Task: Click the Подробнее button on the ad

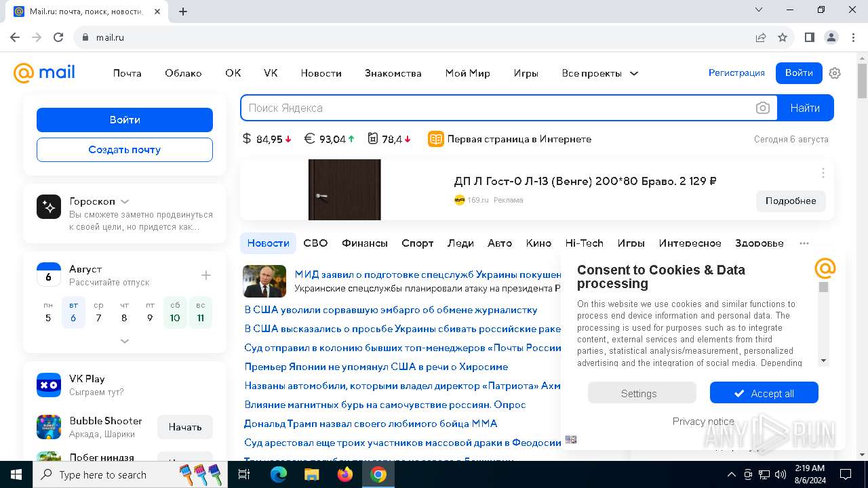Action: [x=791, y=201]
